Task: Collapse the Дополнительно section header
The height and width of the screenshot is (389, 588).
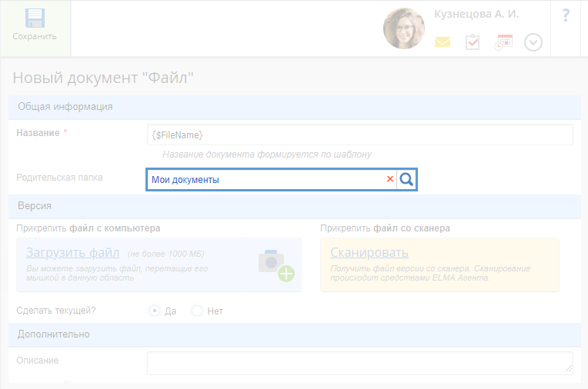Action: click(x=54, y=334)
